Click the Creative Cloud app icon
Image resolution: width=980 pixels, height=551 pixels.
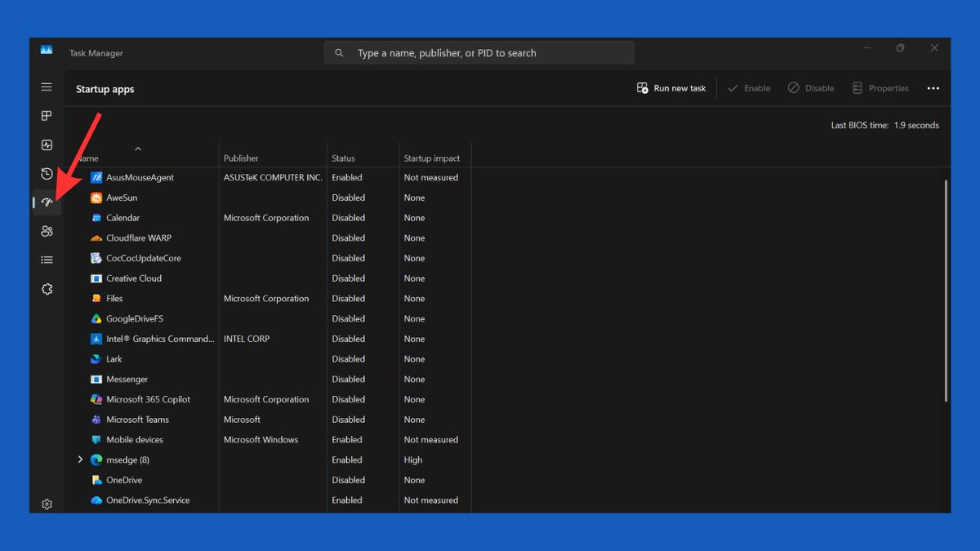point(96,278)
